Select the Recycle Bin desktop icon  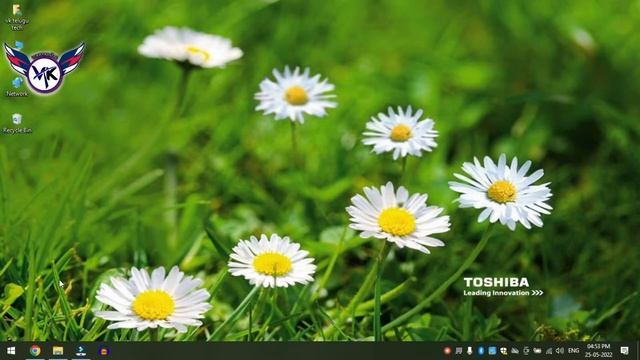tap(17, 124)
